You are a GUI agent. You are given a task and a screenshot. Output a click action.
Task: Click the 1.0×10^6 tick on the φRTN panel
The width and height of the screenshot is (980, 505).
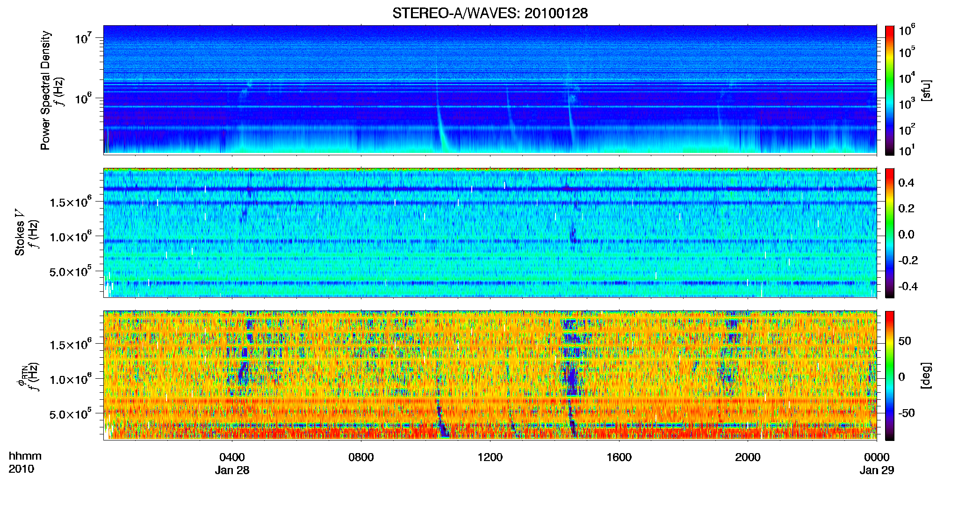pos(71,379)
